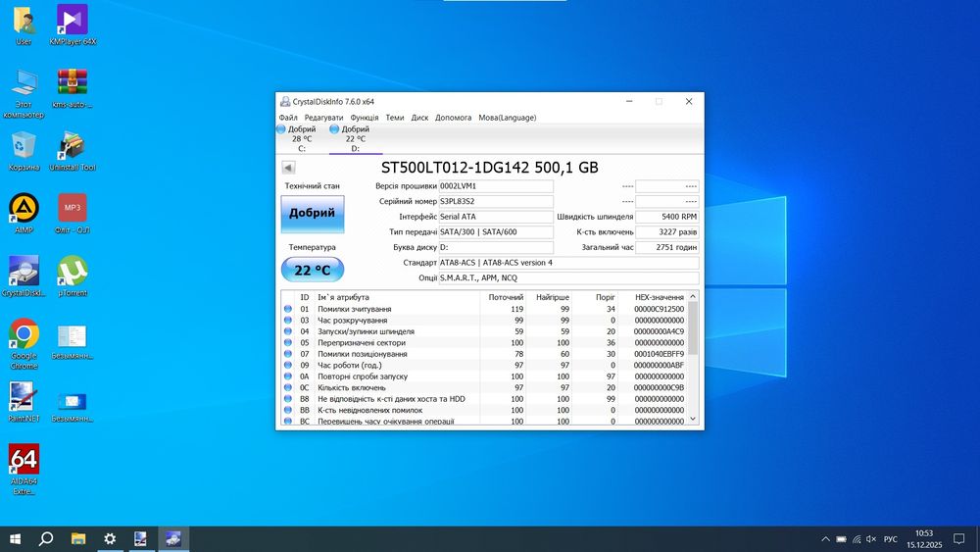Select the Помилки позиціонування row
This screenshot has width=980, height=552.
pos(484,354)
